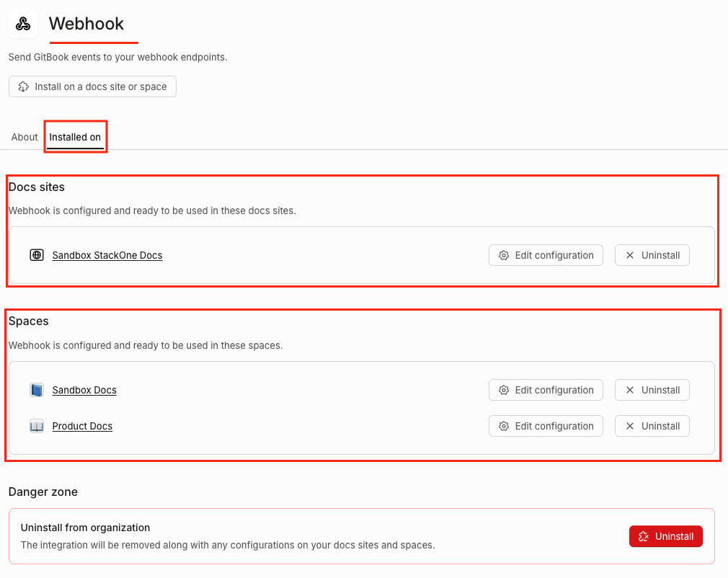Viewport: 728px width, 578px height.
Task: Edit configuration for Sandbox StackOne Docs
Action: point(546,255)
